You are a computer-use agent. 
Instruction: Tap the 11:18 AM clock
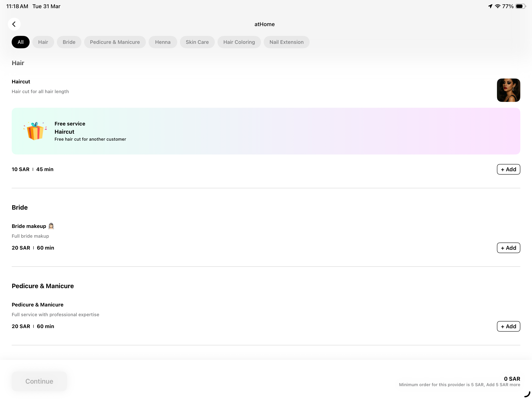click(x=17, y=6)
